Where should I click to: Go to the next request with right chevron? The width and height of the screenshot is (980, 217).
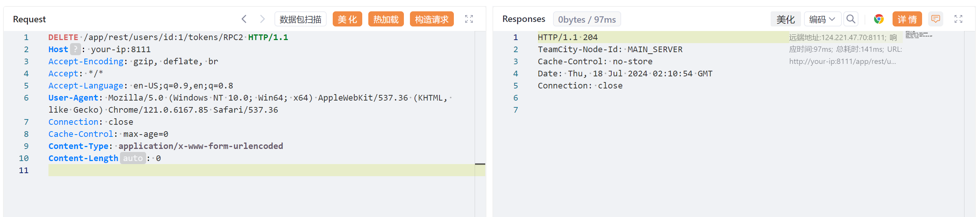tap(262, 19)
